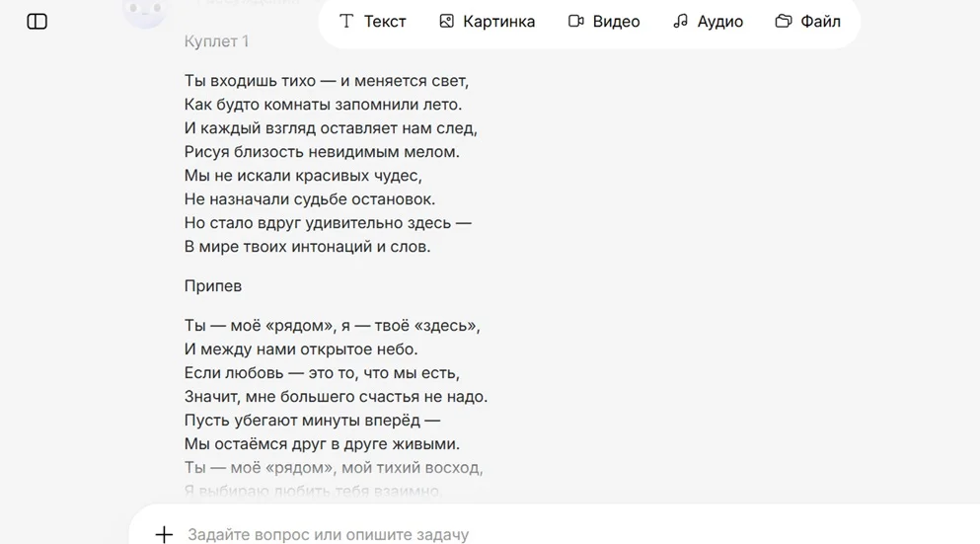Click the Куплет 1 heading

(x=216, y=41)
